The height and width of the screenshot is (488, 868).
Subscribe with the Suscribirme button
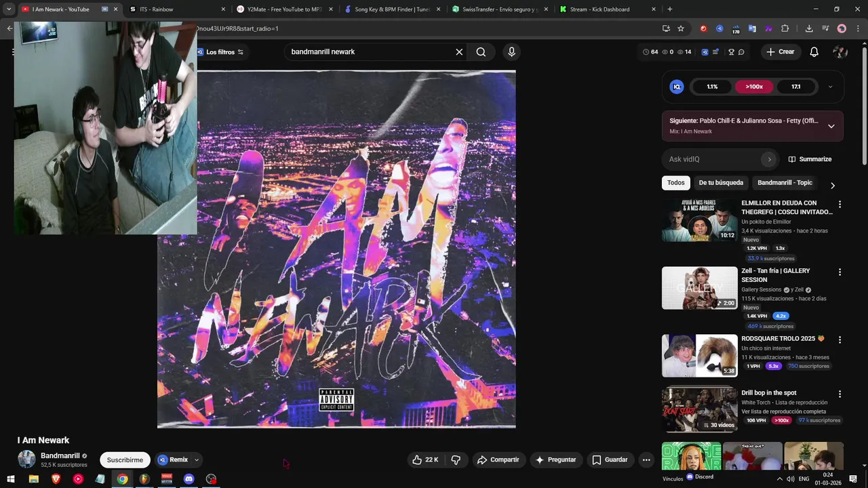click(x=125, y=460)
